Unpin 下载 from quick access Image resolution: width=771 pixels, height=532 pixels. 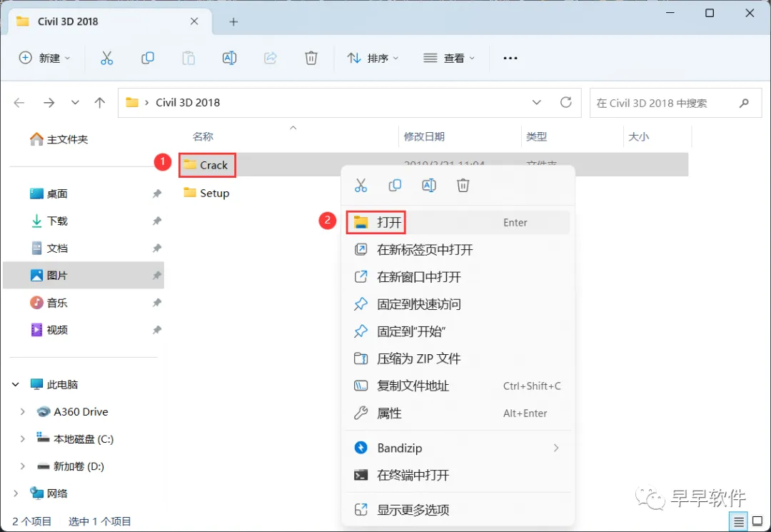[x=157, y=221]
